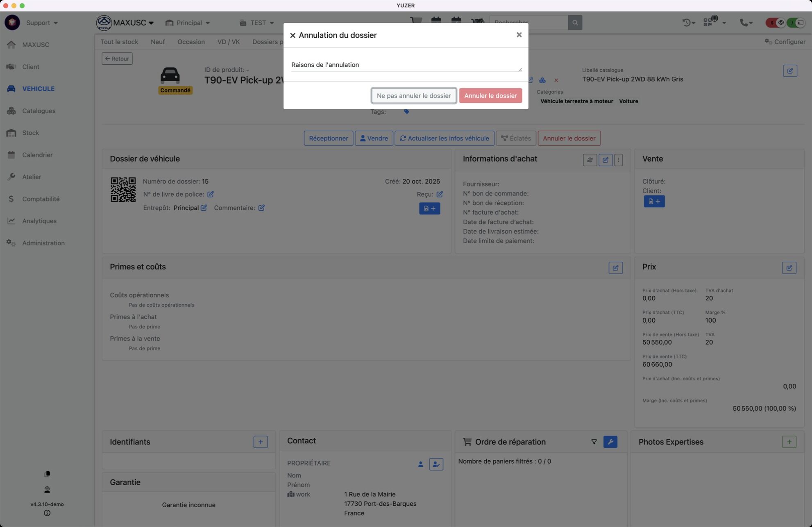The height and width of the screenshot is (527, 812).
Task: Click the Raisons de l'annulation text field
Action: pyautogui.click(x=405, y=65)
